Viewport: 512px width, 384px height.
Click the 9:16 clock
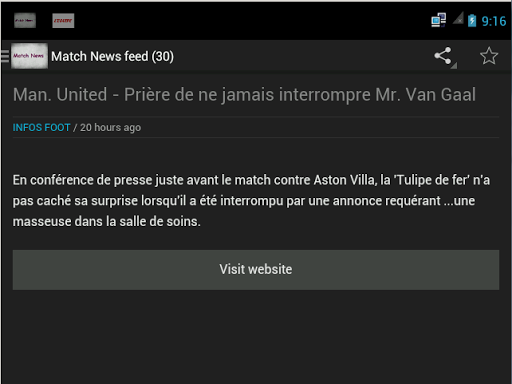coord(494,21)
